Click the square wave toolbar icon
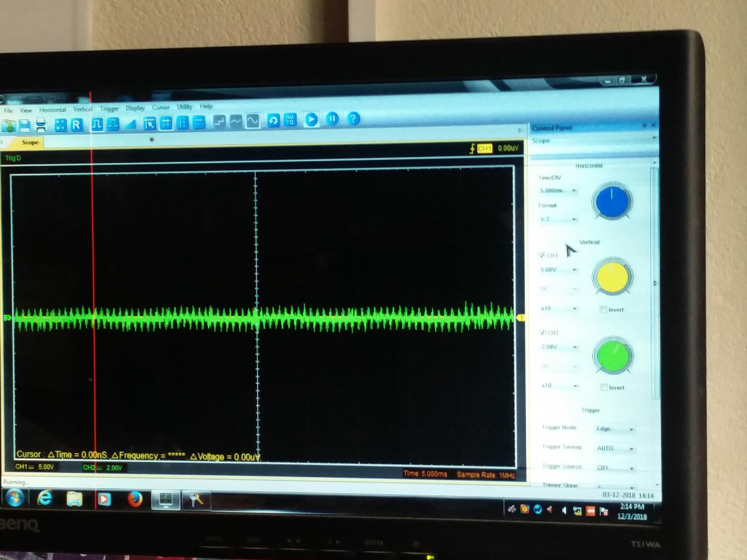 coord(97,125)
